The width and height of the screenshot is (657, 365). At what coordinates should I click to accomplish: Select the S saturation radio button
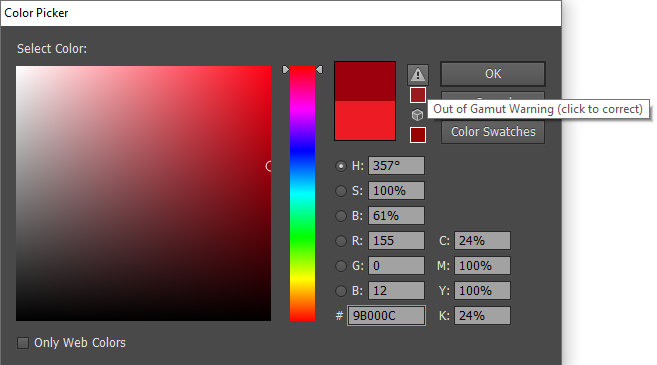pos(341,191)
